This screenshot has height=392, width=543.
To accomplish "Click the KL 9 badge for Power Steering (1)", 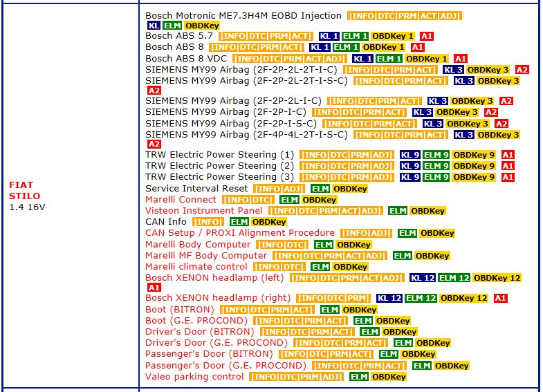I will 410,155.
